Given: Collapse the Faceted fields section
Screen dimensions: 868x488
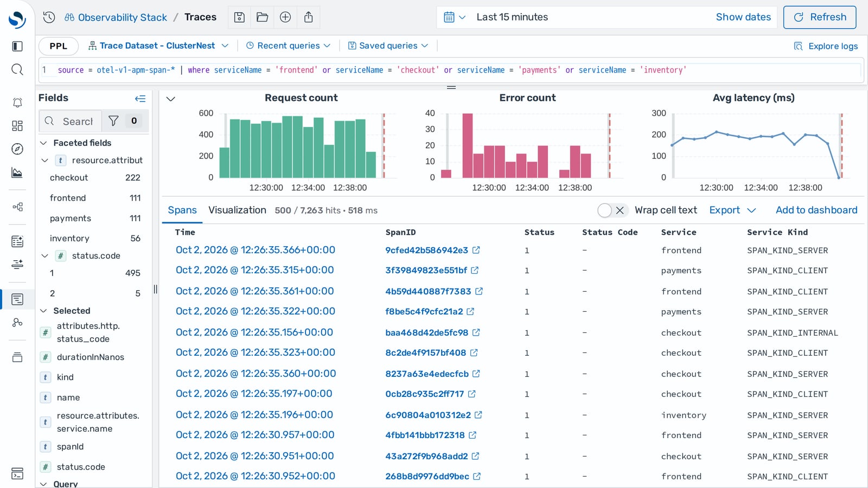Looking at the screenshot, I should click(x=44, y=143).
